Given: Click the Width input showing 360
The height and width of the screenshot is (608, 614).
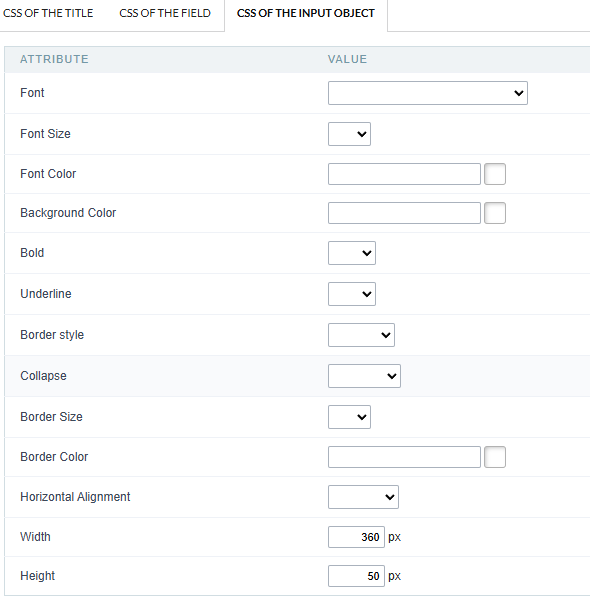Looking at the screenshot, I should tap(356, 537).
